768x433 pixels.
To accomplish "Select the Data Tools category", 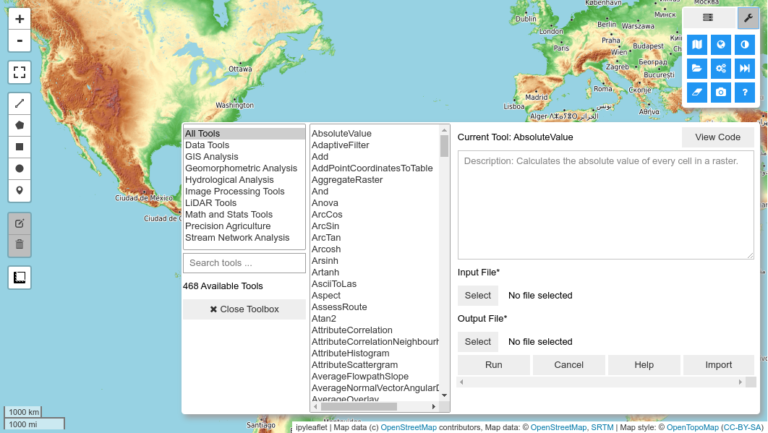I will [244, 145].
